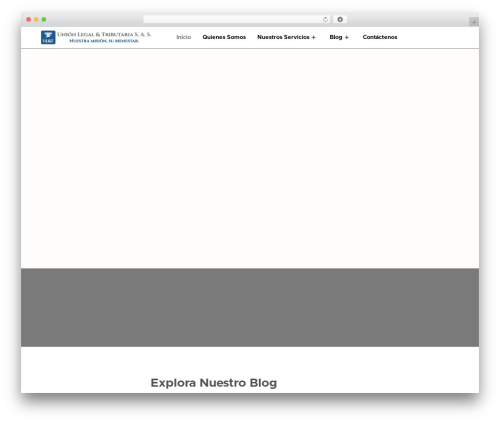Go to the Contáctenos page
The image size is (500, 423).
coord(380,37)
